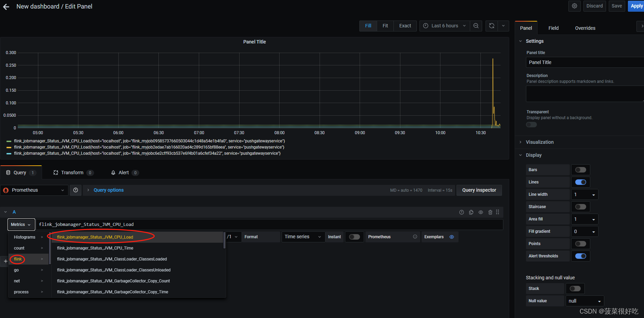644x318 pixels.
Task: Choose flink_jobmanager_Status_JVM_CPU_Time metric
Action: point(138,248)
